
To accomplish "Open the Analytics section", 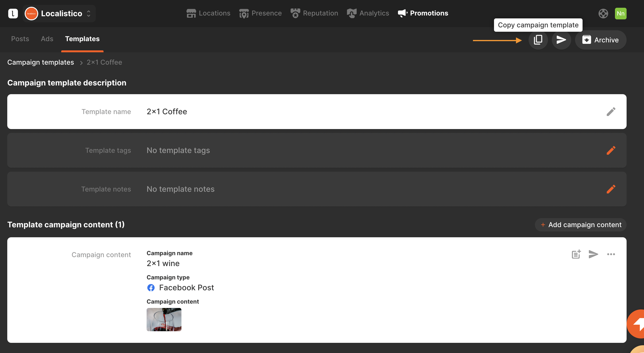I will click(368, 13).
